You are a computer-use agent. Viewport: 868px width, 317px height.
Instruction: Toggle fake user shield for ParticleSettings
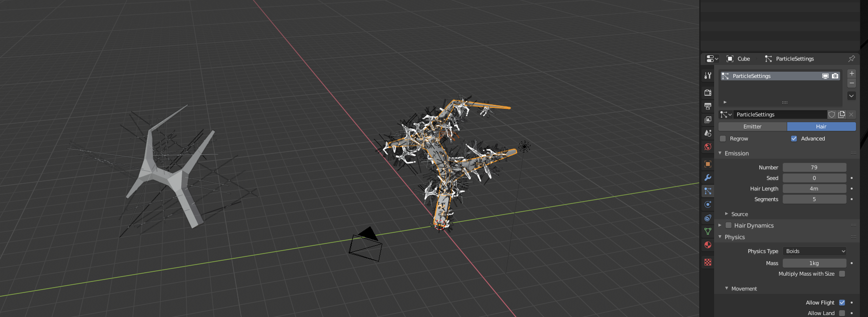click(832, 114)
